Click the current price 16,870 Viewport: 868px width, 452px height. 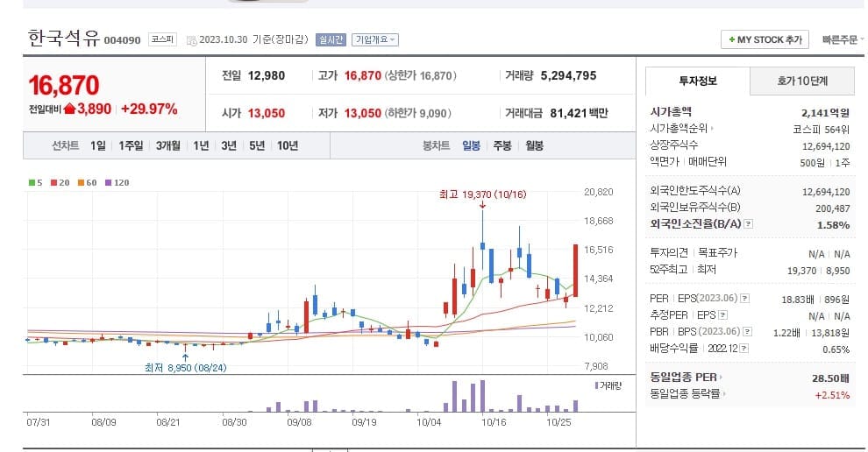click(x=64, y=85)
